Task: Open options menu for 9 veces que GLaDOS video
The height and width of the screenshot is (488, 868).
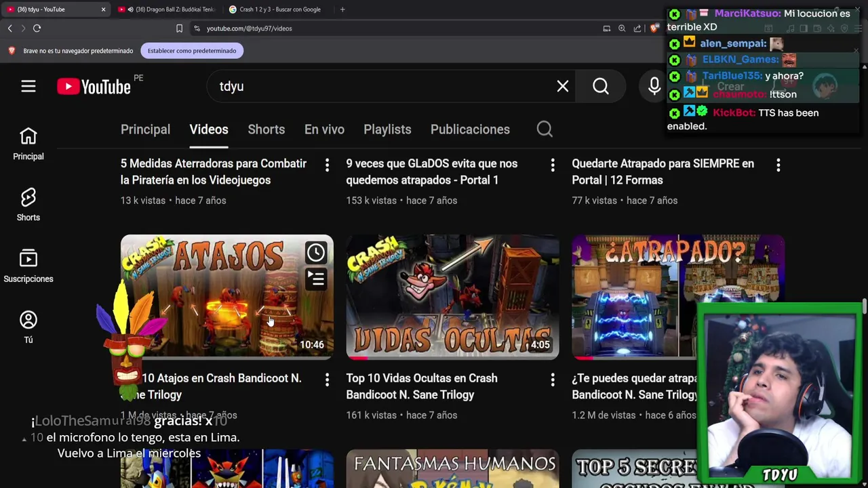Action: tap(553, 164)
